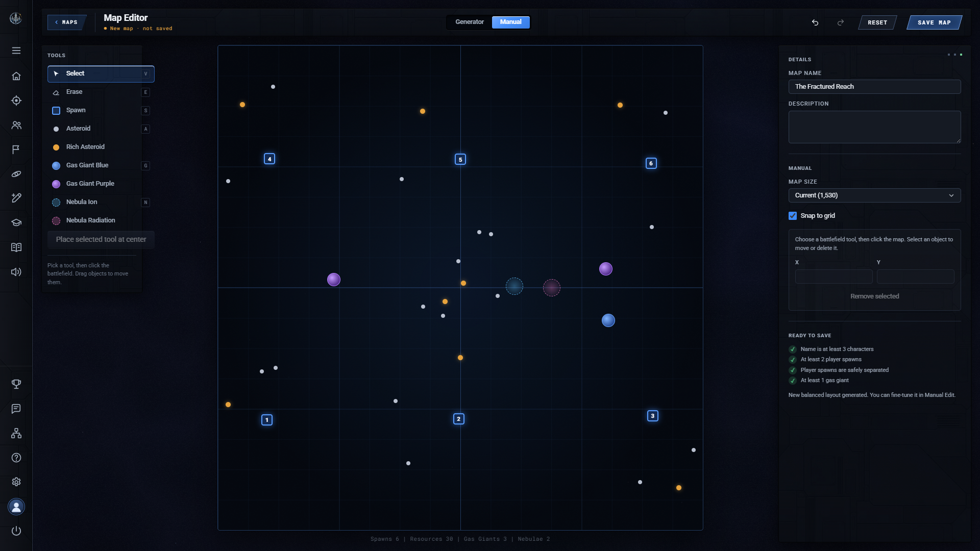Open the open-book icon in sidebar
This screenshot has height=551, width=980.
16,247
